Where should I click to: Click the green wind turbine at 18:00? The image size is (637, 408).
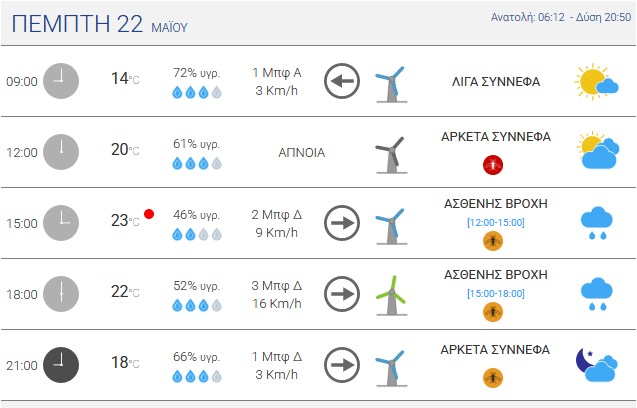point(392,295)
